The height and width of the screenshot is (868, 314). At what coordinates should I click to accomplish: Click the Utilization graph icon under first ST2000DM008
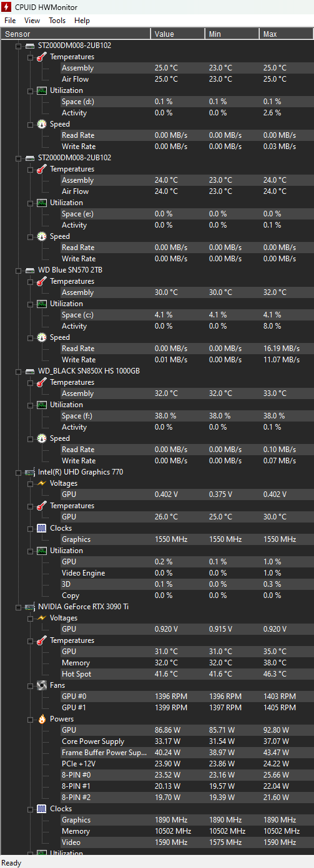(x=42, y=90)
